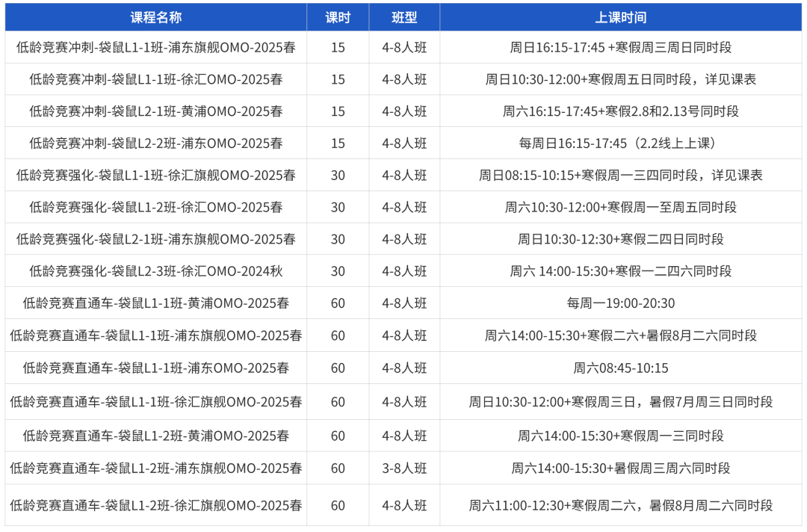This screenshot has width=807, height=532.
Task: Click 课时 15 in 冲刺 L1-1班-徐汇OMO row
Action: pyautogui.click(x=338, y=79)
